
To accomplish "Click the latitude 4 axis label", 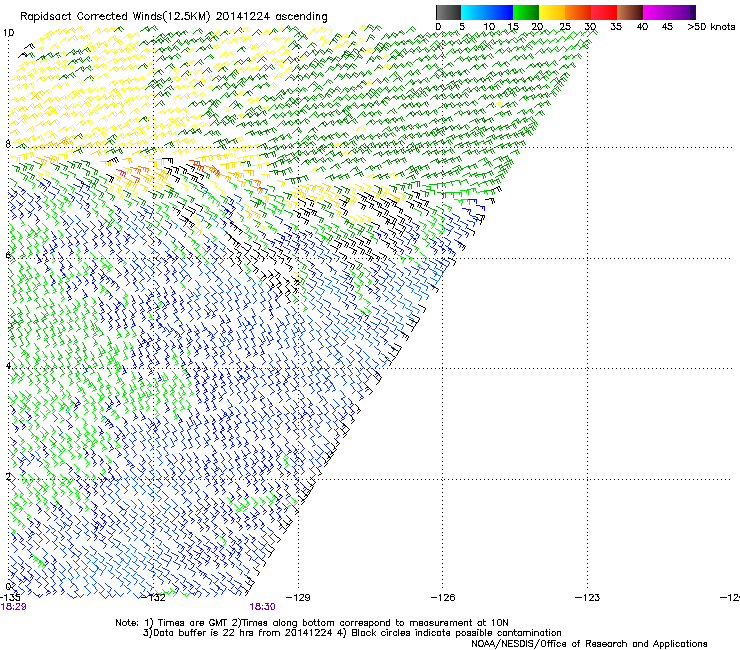I will 8,366.
